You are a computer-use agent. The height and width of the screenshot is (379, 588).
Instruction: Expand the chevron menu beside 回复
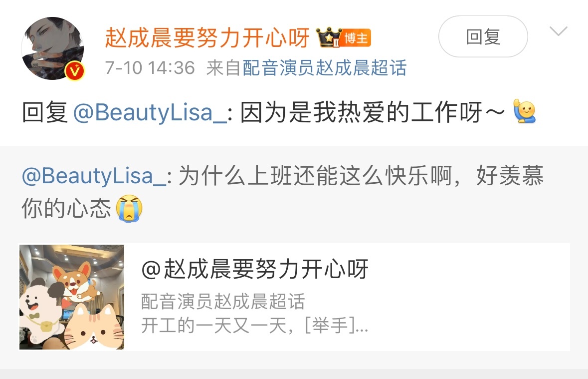(x=559, y=31)
